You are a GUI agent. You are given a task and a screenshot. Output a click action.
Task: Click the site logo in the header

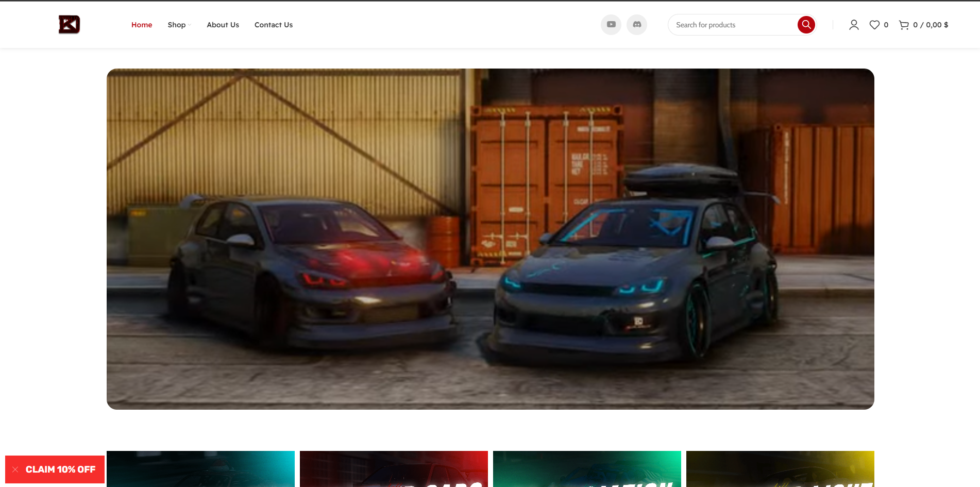69,25
